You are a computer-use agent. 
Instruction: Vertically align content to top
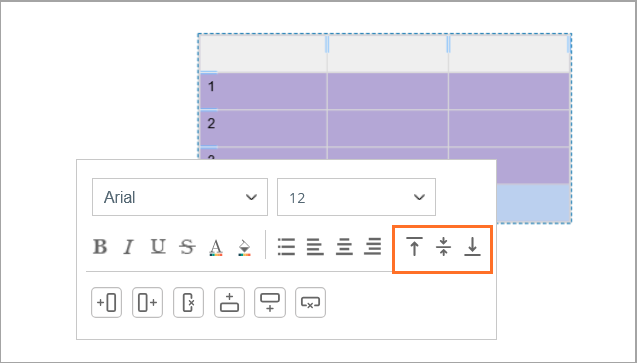click(414, 246)
